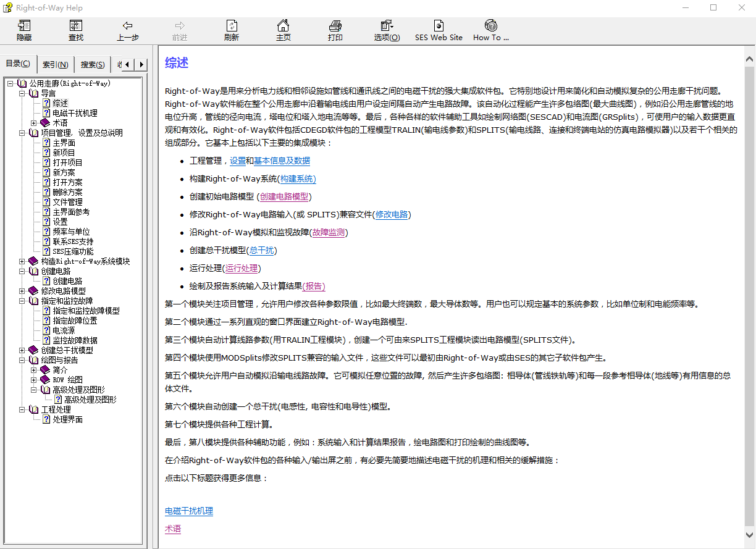Follow the 总干扰 link
The height and width of the screenshot is (549, 756).
tap(262, 250)
